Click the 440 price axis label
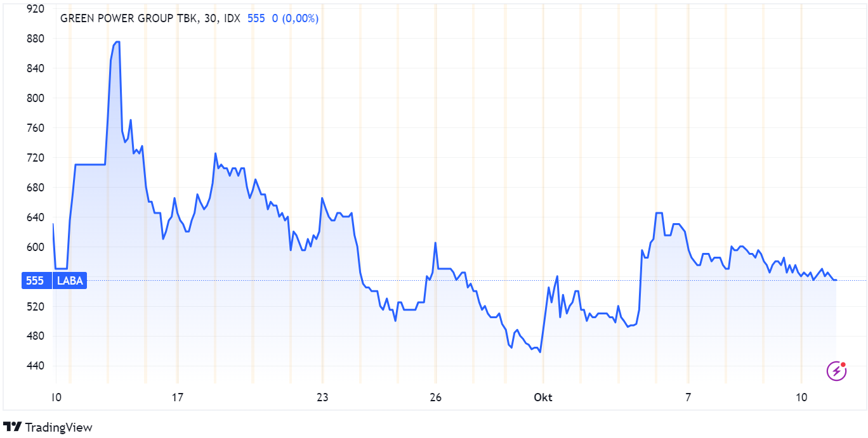The width and height of the screenshot is (868, 438). click(35, 366)
